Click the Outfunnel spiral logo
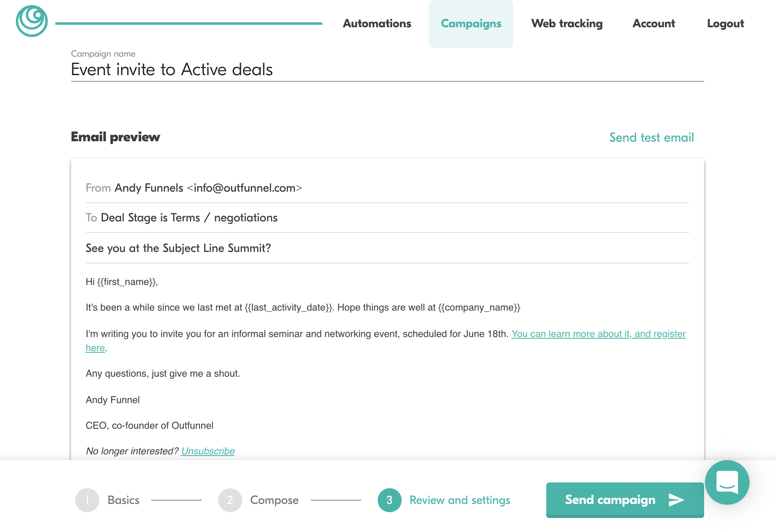The image size is (776, 532). [32, 21]
